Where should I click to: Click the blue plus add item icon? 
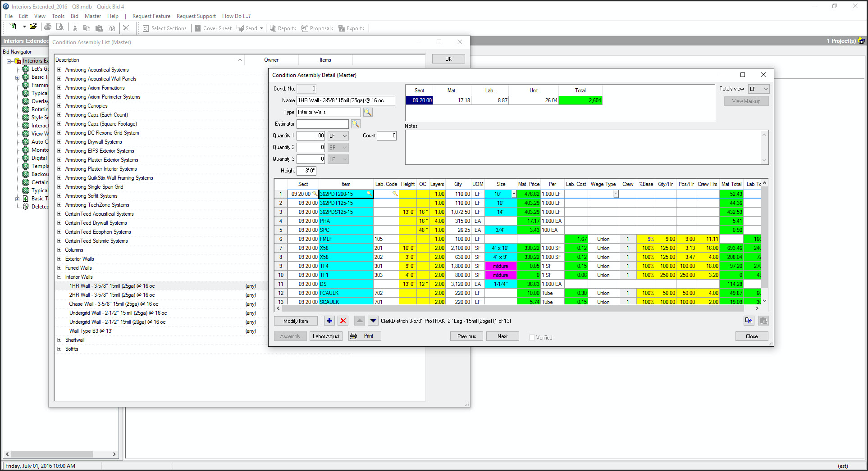[329, 321]
